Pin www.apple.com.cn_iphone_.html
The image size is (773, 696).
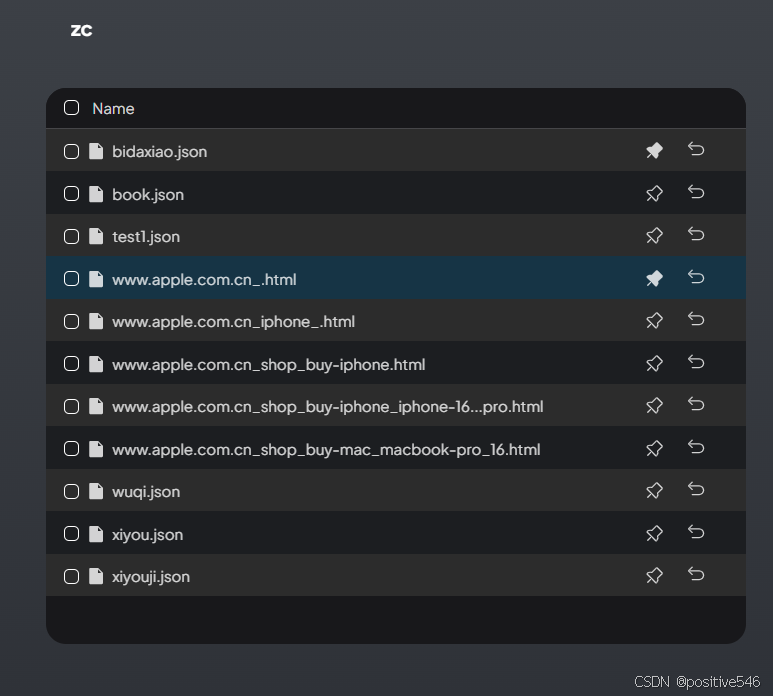coord(654,321)
